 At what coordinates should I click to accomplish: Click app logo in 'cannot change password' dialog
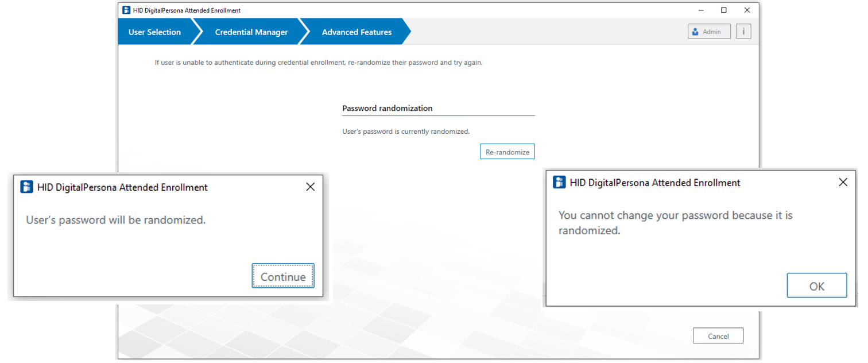click(x=559, y=183)
